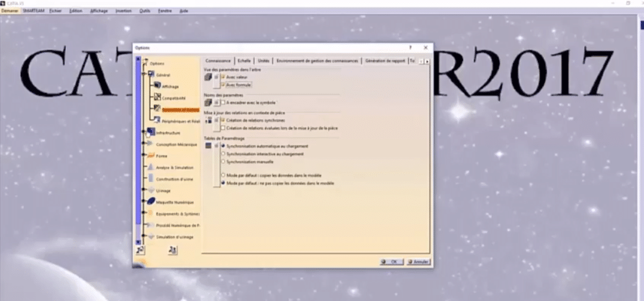Expand the Forme tree node
644x301 pixels.
(144, 156)
